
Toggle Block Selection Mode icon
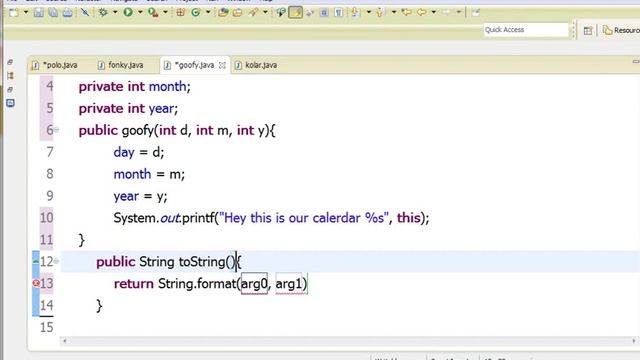coord(324,13)
